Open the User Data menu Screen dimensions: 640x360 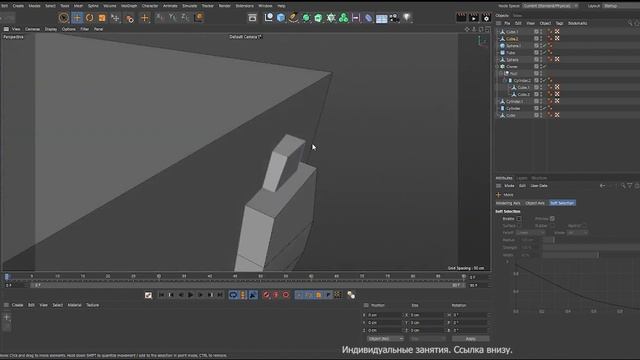pyautogui.click(x=539, y=186)
